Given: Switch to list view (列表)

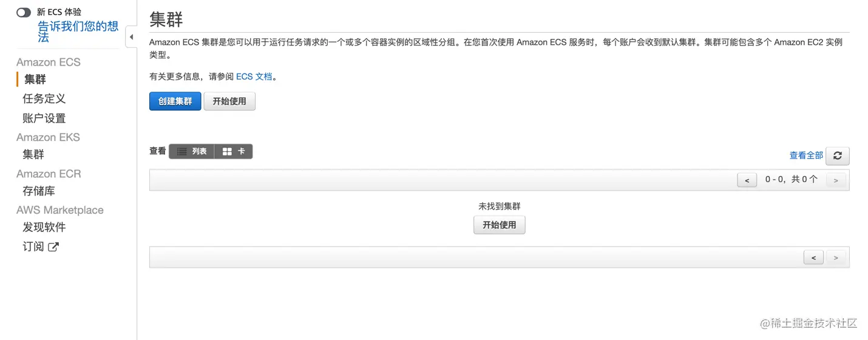Looking at the screenshot, I should 192,152.
